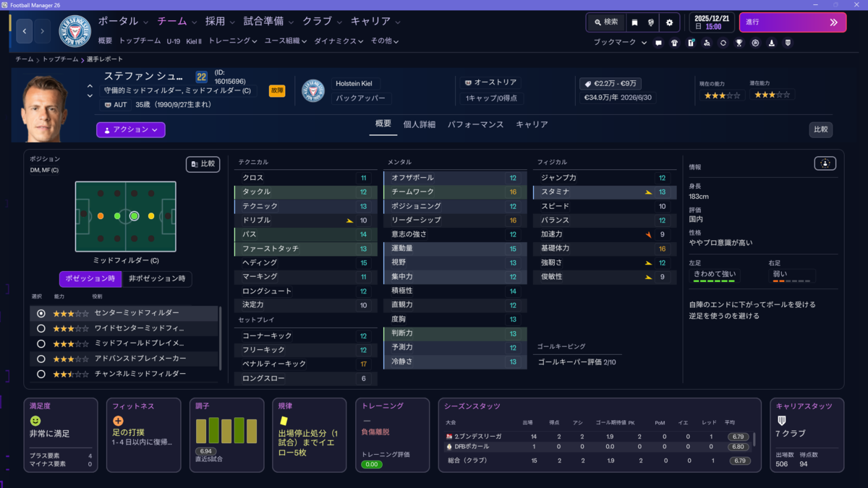Expand the チーム menu

(x=176, y=22)
